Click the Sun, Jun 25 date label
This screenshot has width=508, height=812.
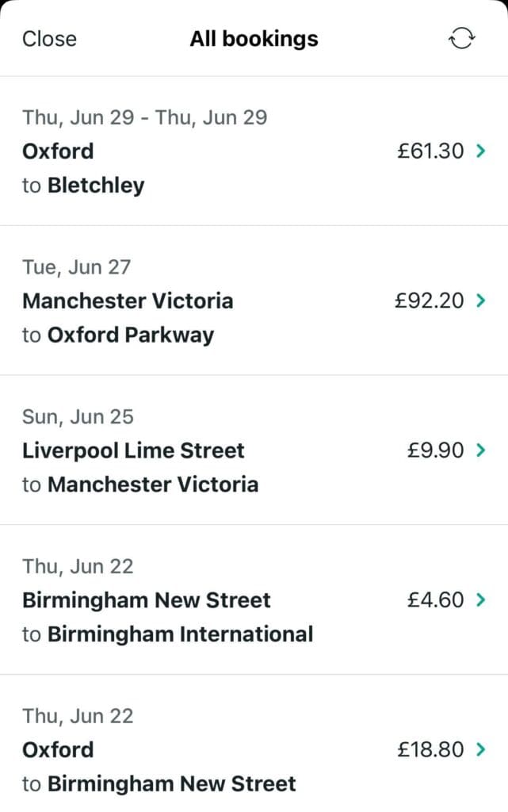(78, 416)
